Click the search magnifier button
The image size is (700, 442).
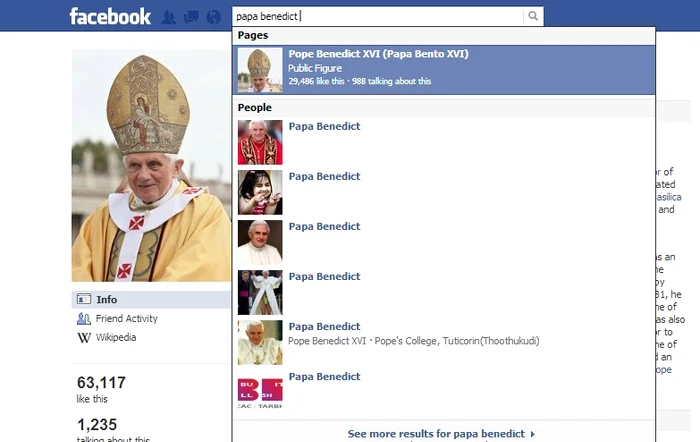533,16
